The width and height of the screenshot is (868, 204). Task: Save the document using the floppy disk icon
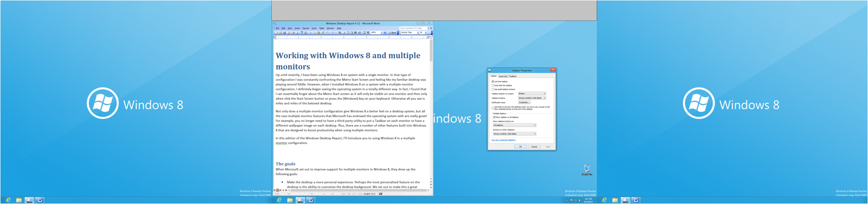click(x=285, y=33)
